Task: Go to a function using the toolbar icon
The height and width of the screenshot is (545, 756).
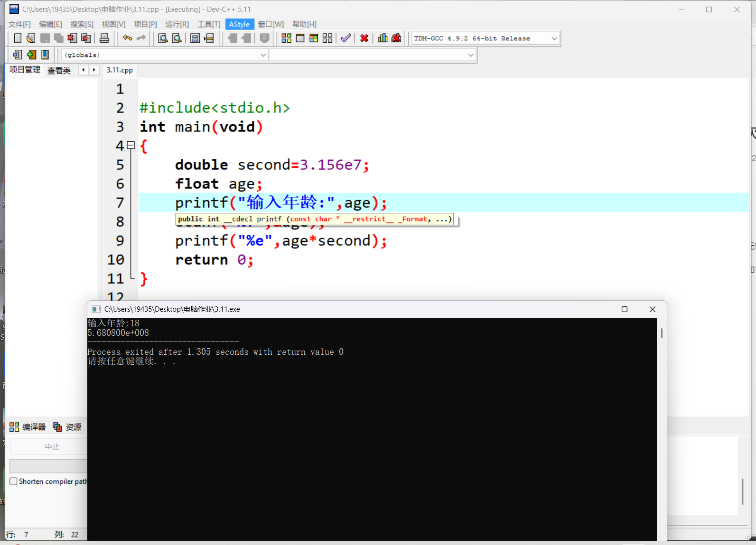Action: (195, 38)
